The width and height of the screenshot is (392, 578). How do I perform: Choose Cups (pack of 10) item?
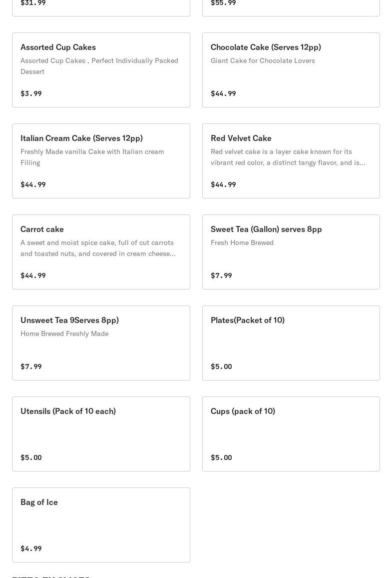pos(291,434)
